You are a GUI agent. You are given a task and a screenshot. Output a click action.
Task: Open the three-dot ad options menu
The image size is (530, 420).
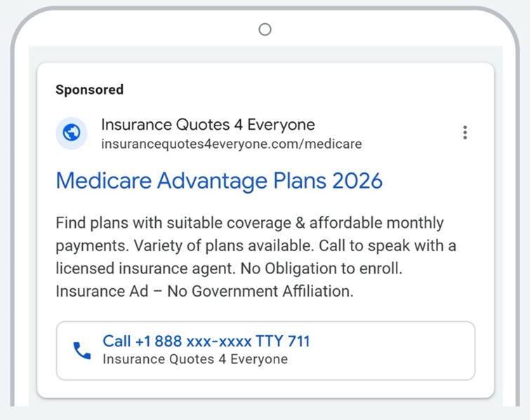465,133
